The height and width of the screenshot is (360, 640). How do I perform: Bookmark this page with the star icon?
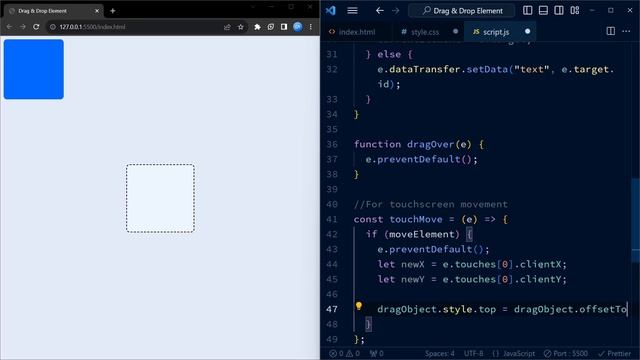(x=240, y=27)
